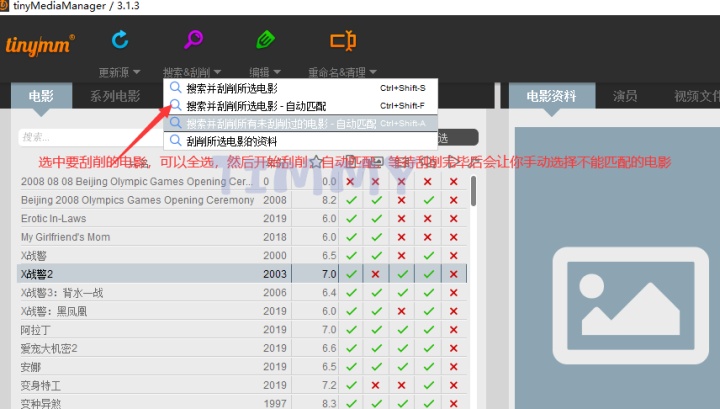
Task: Click the purple search and scrape magnifier icon
Action: point(193,39)
